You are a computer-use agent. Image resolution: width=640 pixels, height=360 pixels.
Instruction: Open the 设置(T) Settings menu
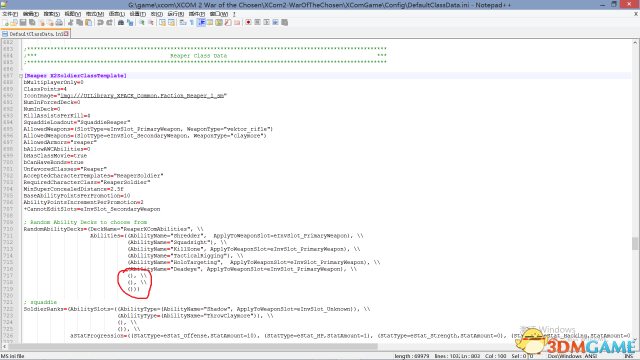(x=138, y=14)
